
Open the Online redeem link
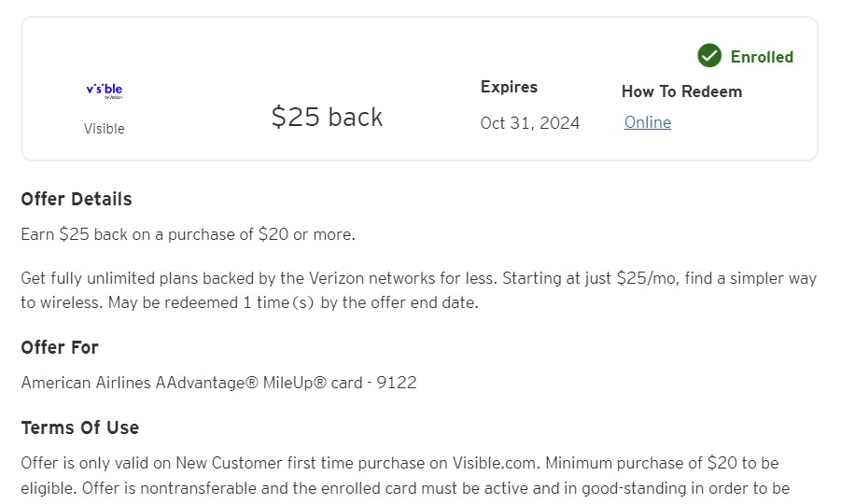click(x=648, y=122)
